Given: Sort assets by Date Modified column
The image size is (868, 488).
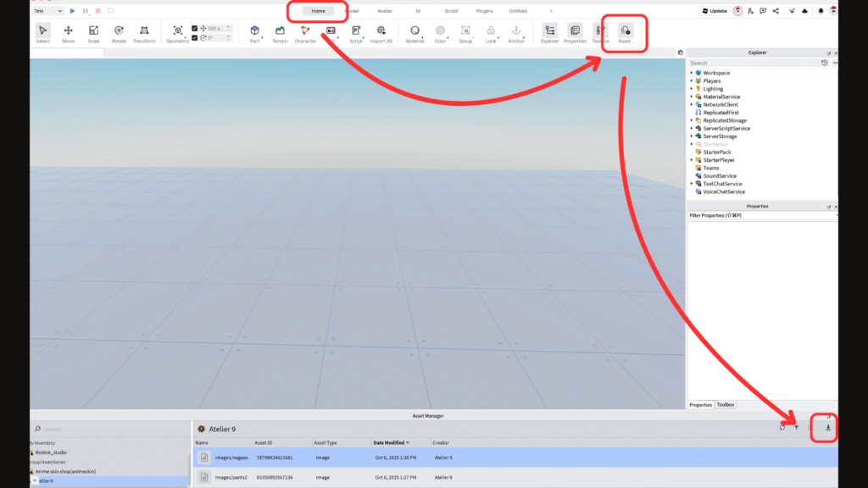Looking at the screenshot, I should point(391,442).
